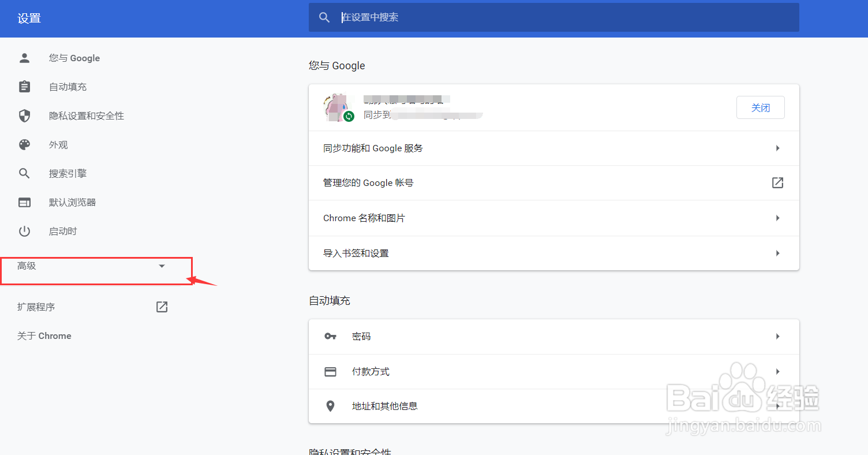868x455 pixels.
Task: Select 默认浏览器 in sidebar
Action: tap(72, 202)
